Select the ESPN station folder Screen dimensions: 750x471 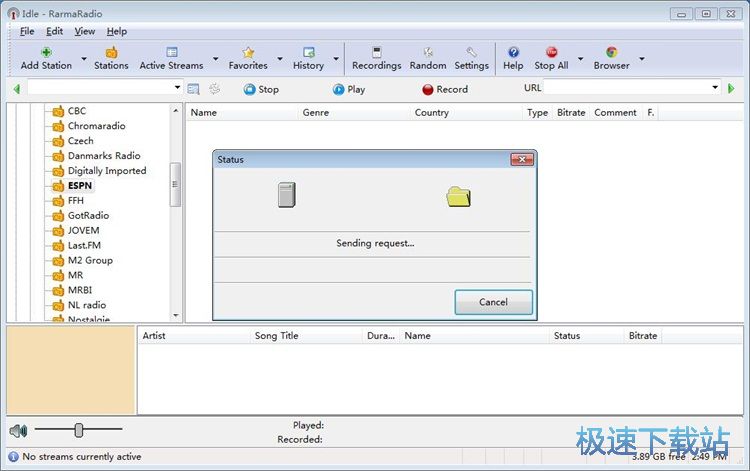tap(80, 186)
